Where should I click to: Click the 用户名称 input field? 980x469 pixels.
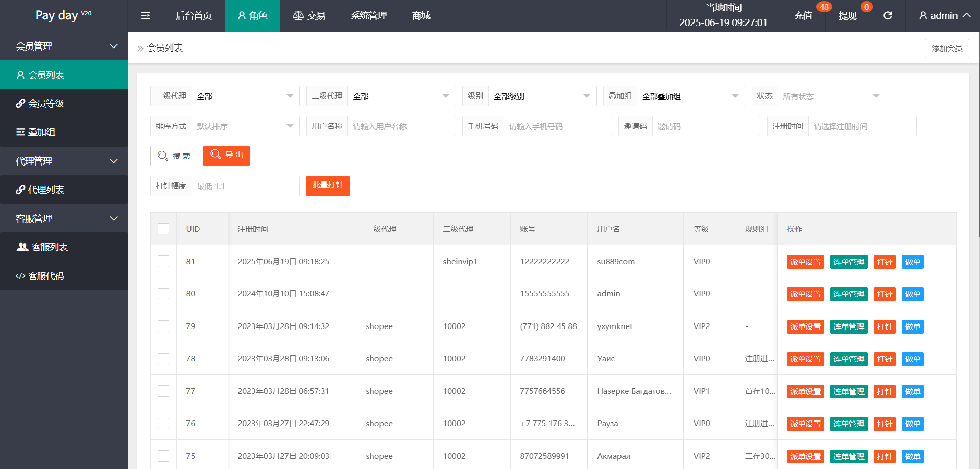click(x=401, y=126)
